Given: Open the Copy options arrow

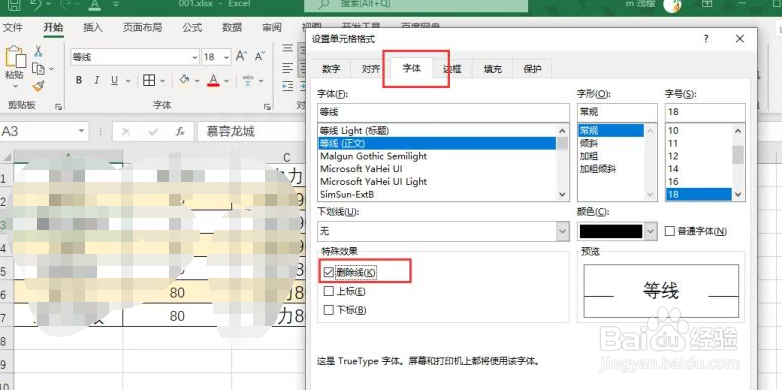Looking at the screenshot, I should click(x=51, y=69).
